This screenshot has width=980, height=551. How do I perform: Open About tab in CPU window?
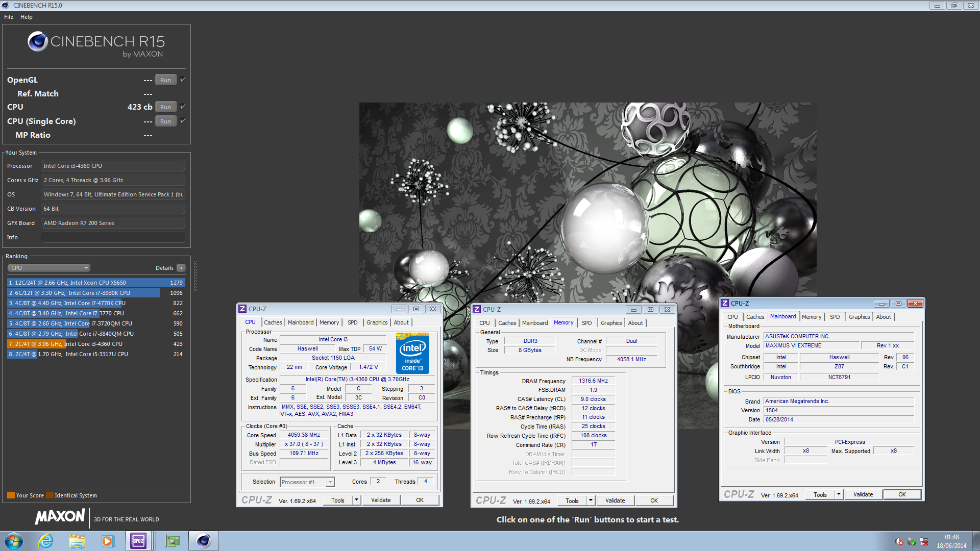401,322
